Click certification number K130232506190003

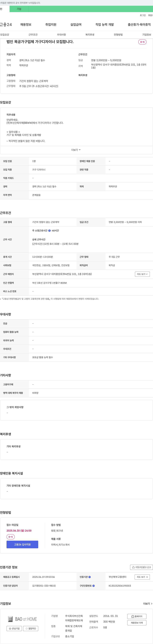[120, 586]
